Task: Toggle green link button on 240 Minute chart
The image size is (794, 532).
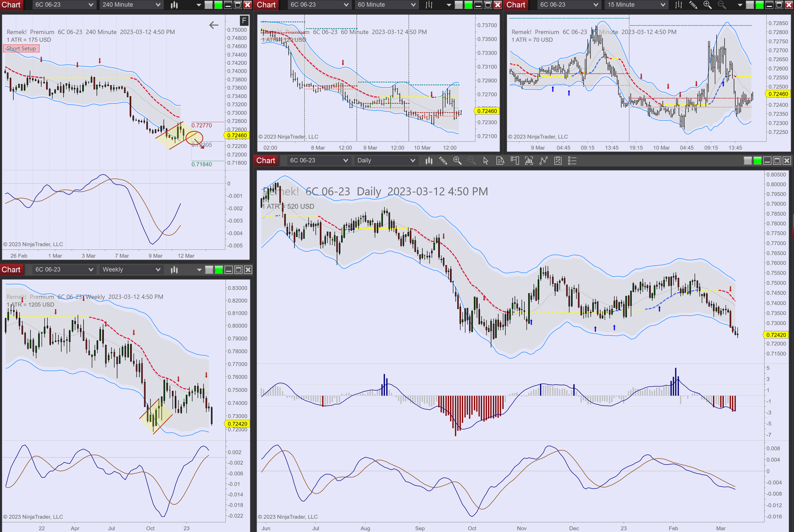Action: 218,5
